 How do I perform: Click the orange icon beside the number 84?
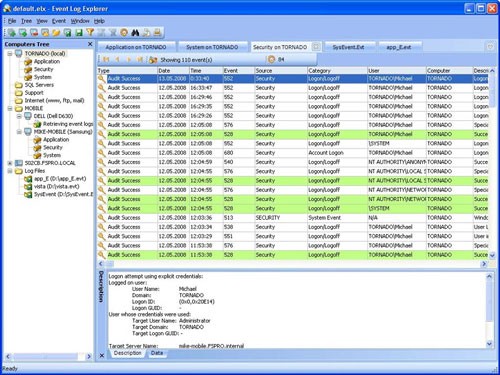pos(271,59)
